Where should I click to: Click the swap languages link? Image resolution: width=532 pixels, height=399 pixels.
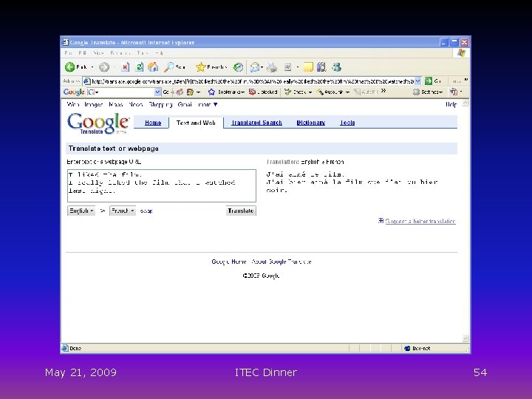pyautogui.click(x=146, y=211)
